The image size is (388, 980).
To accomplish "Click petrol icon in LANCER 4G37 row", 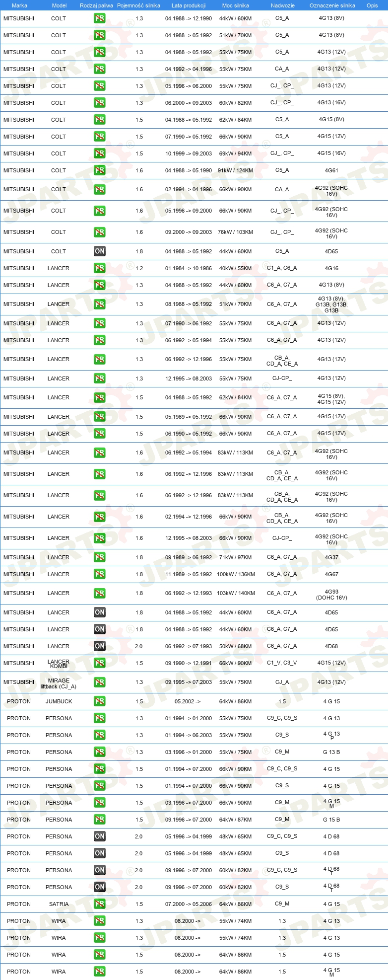I will tap(100, 557).
